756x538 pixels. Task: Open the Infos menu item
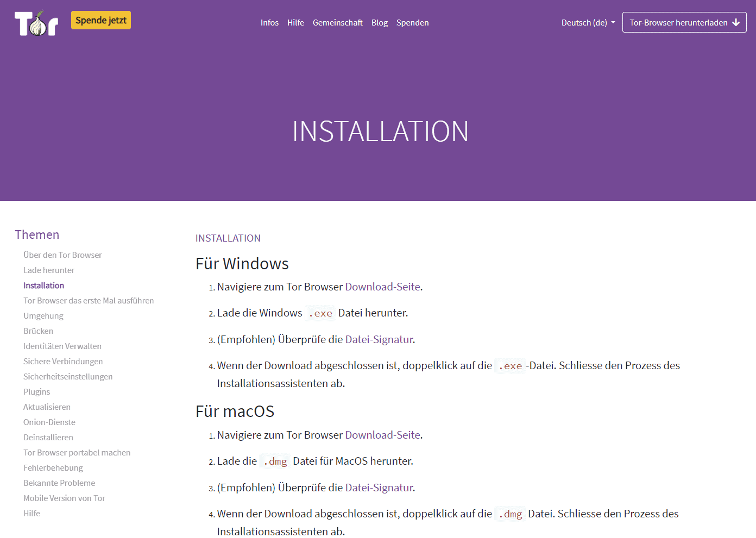[269, 23]
